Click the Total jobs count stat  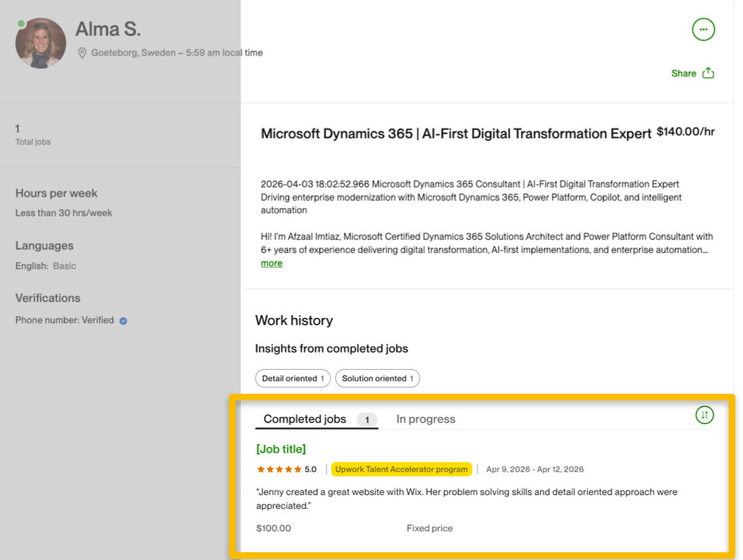click(x=33, y=135)
